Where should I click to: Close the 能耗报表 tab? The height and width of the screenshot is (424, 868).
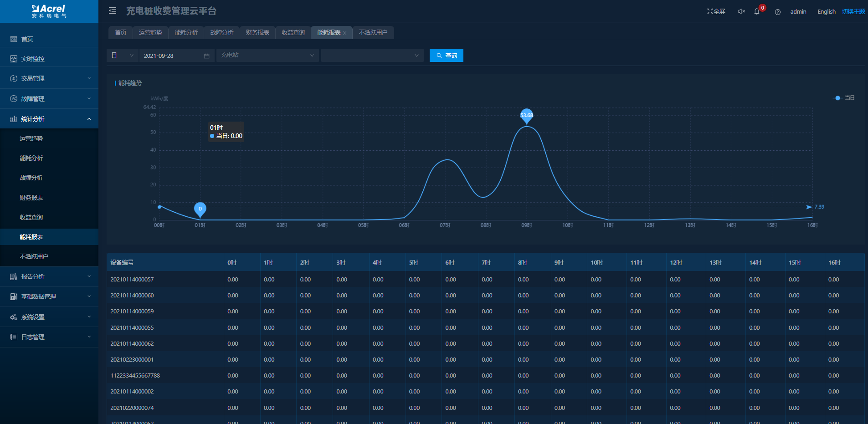pyautogui.click(x=345, y=33)
